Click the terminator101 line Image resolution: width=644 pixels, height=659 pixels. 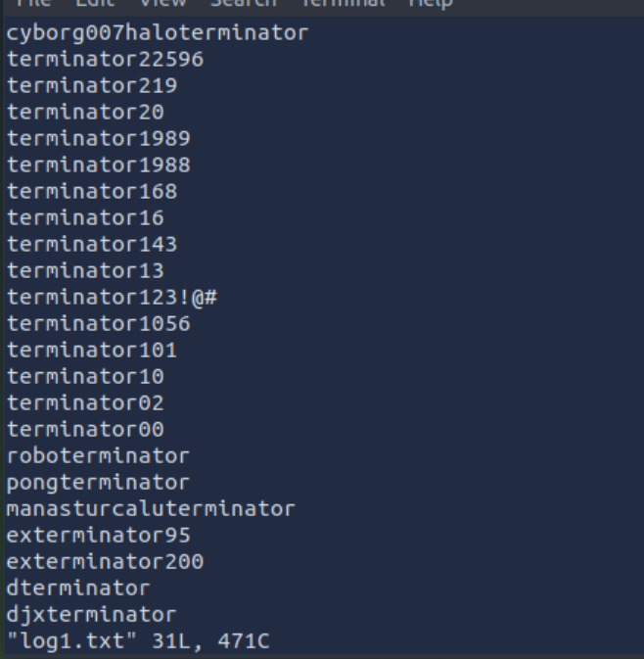[x=92, y=350]
